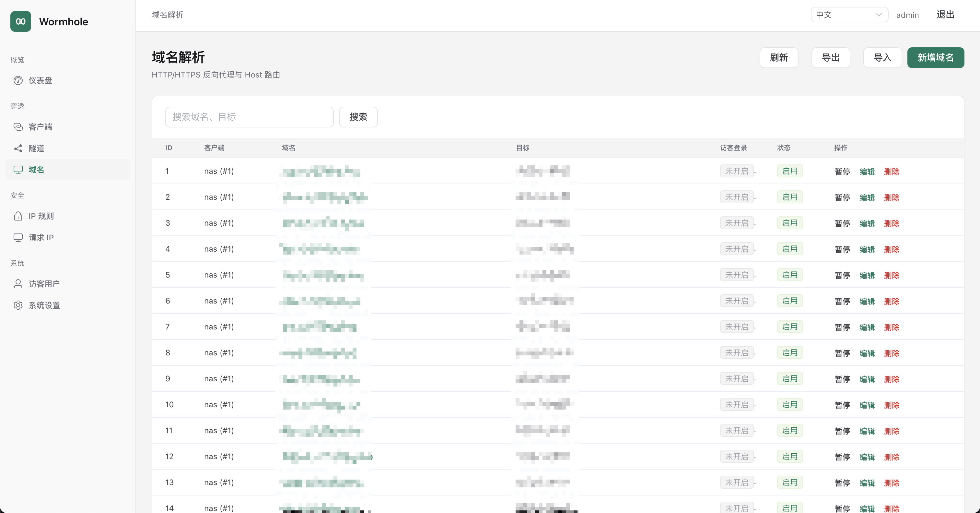This screenshot has height=513, width=980.
Task: Open the 仪表盘 dashboard icon
Action: pyautogui.click(x=18, y=80)
